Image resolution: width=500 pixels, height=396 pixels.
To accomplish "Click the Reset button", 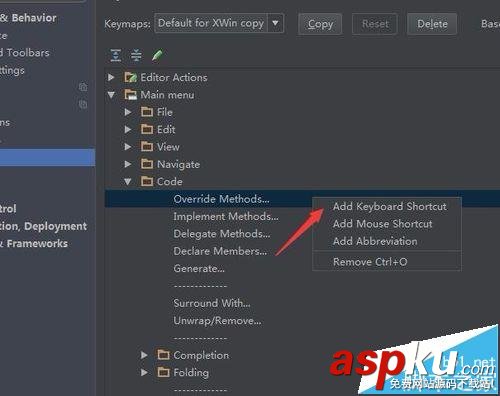I will click(x=375, y=24).
